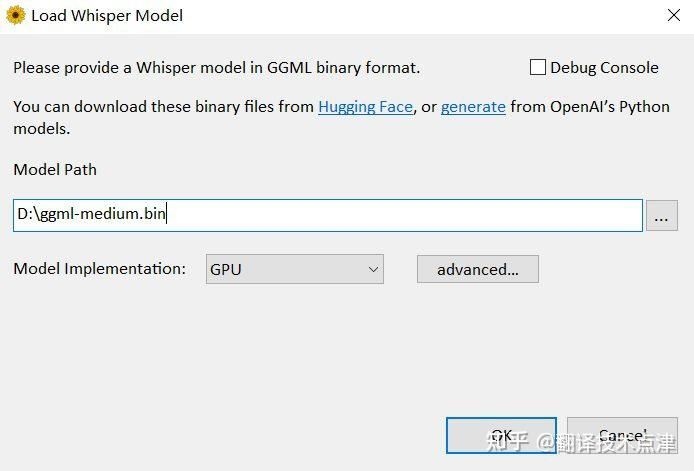The image size is (694, 471).
Task: Close the Load Whisper Model dialog
Action: coord(674,15)
